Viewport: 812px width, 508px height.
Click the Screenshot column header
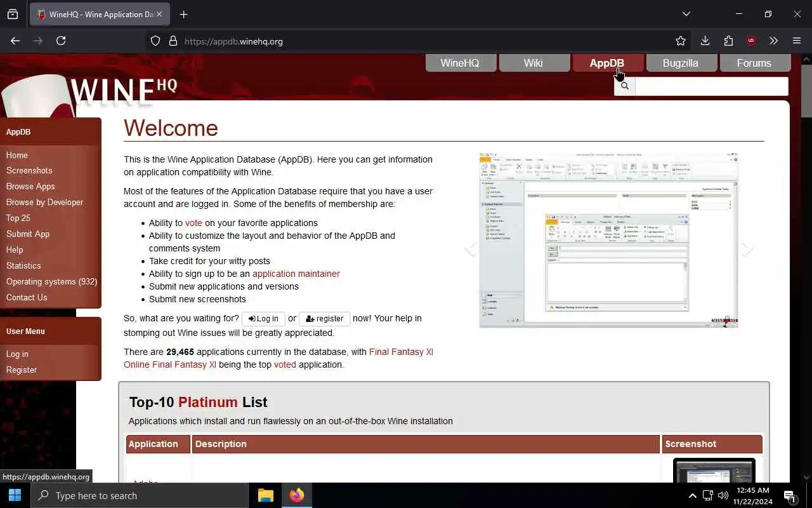[x=712, y=444]
